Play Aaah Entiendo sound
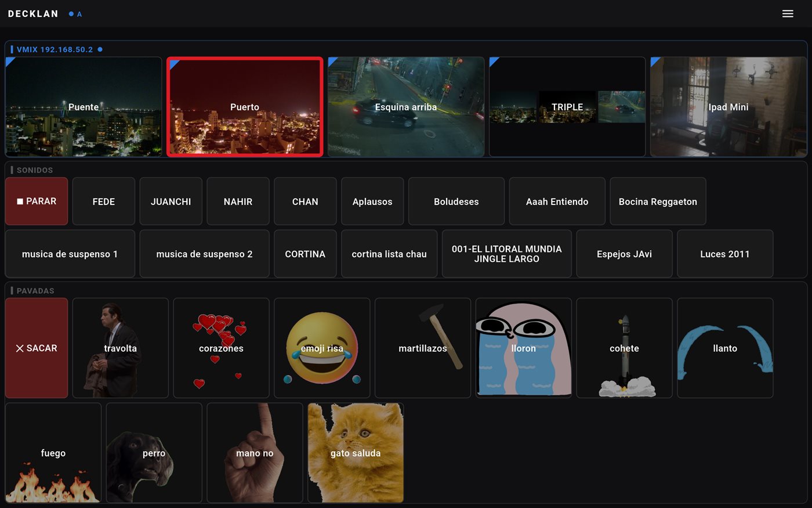812x508 pixels. click(557, 201)
